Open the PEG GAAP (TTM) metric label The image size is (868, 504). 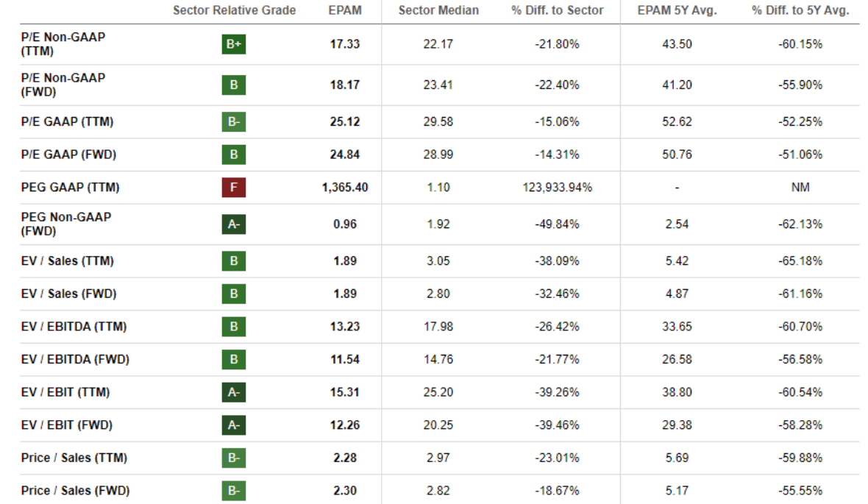[71, 187]
